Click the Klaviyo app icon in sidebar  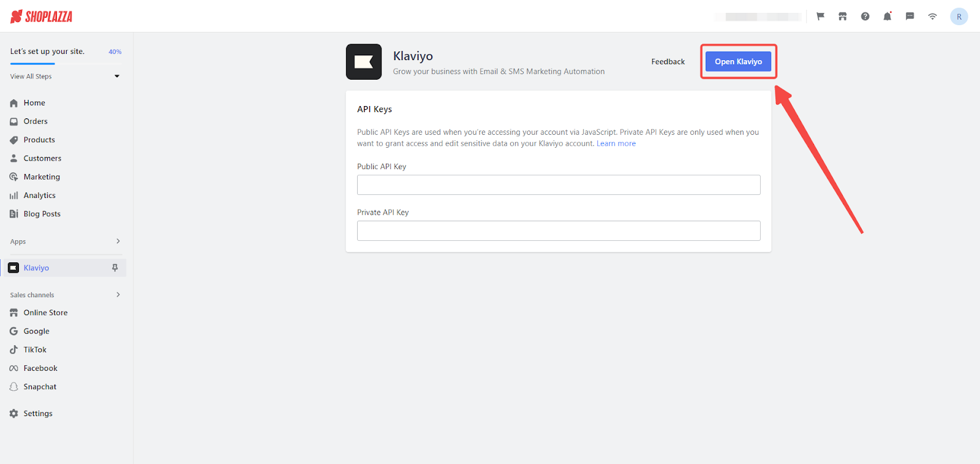pos(13,268)
